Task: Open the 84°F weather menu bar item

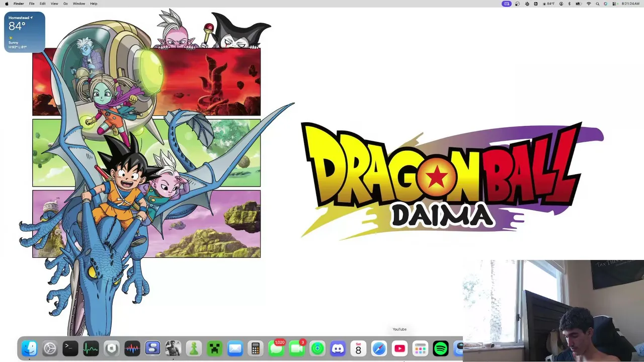Action: [549, 4]
